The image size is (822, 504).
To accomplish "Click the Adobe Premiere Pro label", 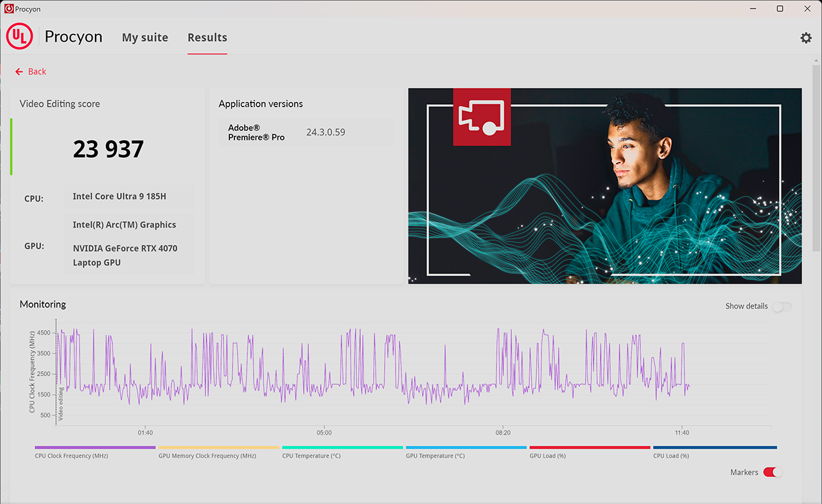I will click(256, 132).
